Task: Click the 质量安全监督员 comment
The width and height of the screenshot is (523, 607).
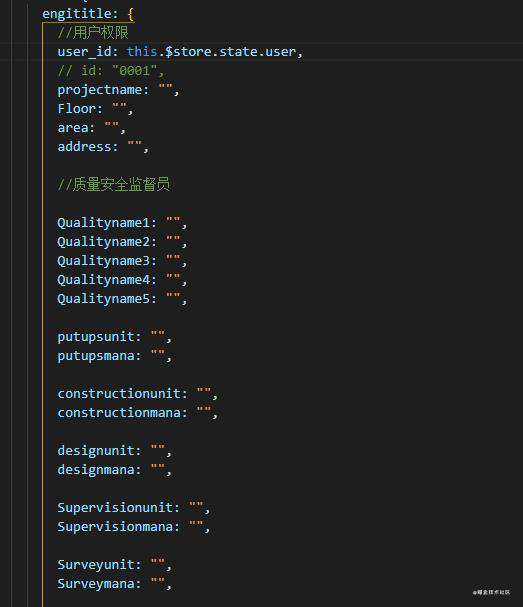Action: point(114,185)
